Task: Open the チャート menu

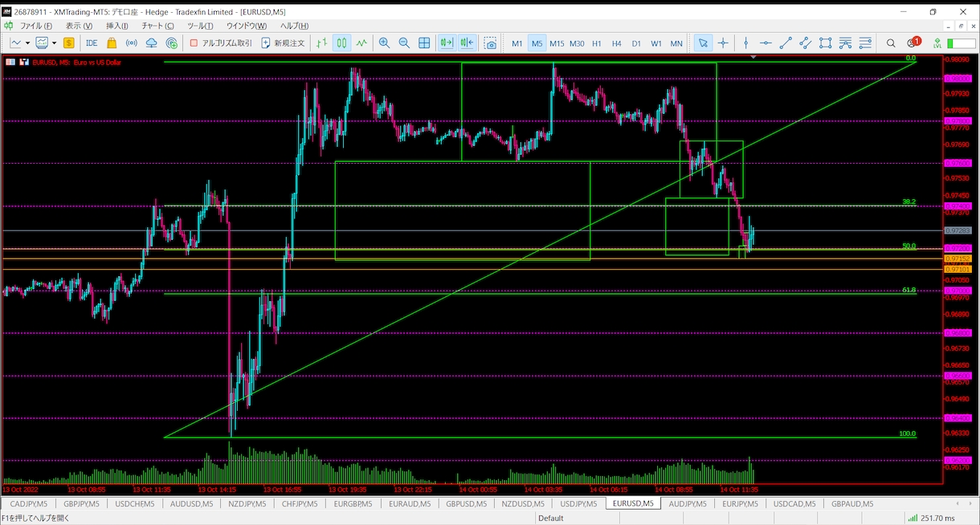Action: point(157,26)
